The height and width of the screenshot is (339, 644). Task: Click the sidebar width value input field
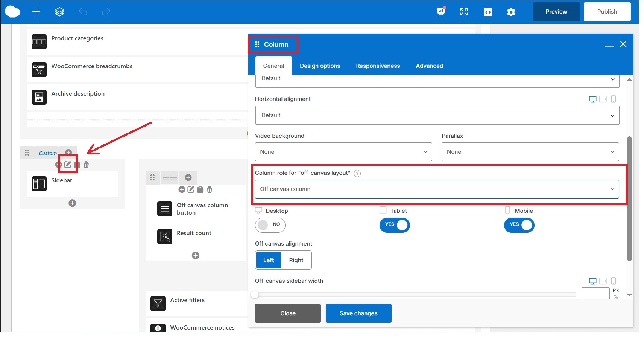(595, 293)
